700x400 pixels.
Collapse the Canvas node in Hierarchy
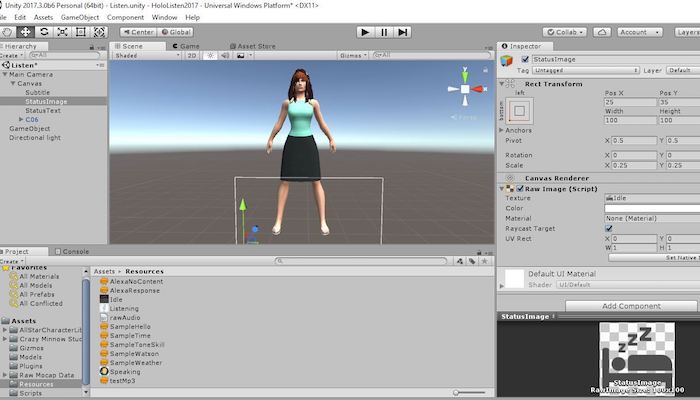coord(13,83)
